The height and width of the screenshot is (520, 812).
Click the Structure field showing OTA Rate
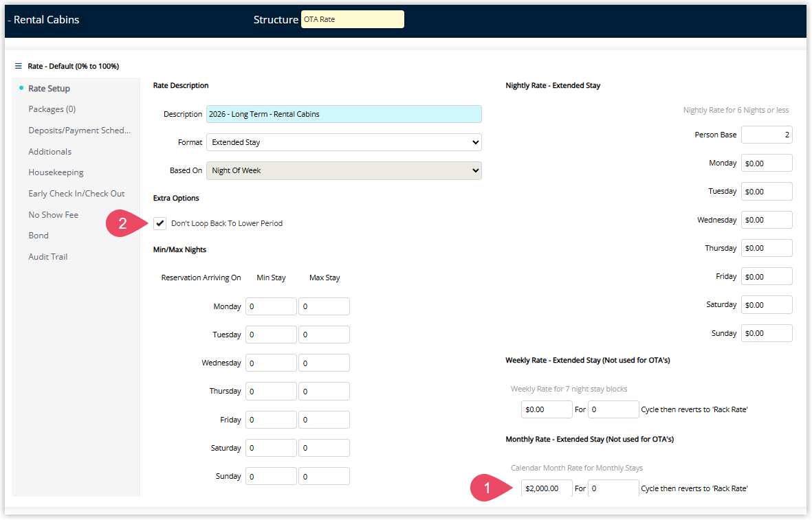(x=353, y=19)
